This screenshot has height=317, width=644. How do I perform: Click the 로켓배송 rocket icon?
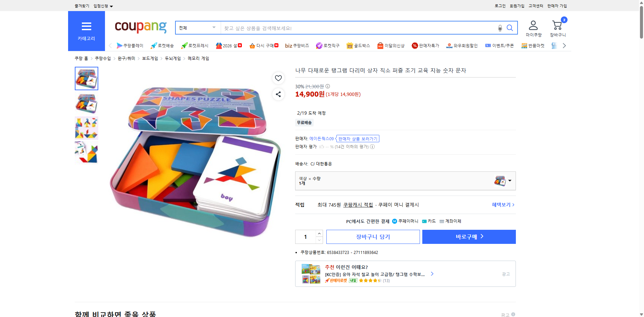(153, 45)
